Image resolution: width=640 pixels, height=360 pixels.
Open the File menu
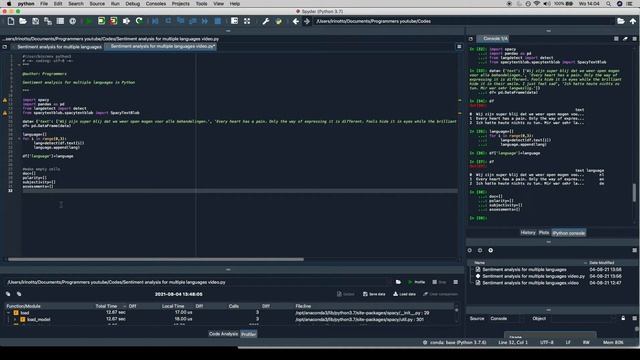click(x=44, y=4)
